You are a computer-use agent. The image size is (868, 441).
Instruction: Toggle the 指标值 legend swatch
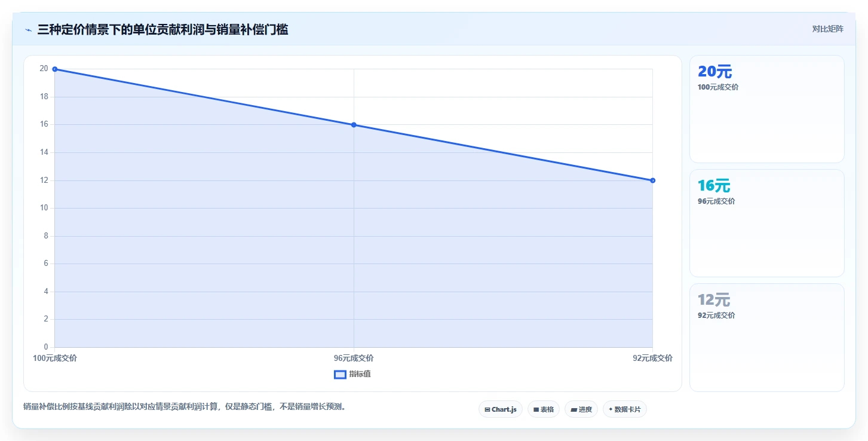click(x=340, y=375)
